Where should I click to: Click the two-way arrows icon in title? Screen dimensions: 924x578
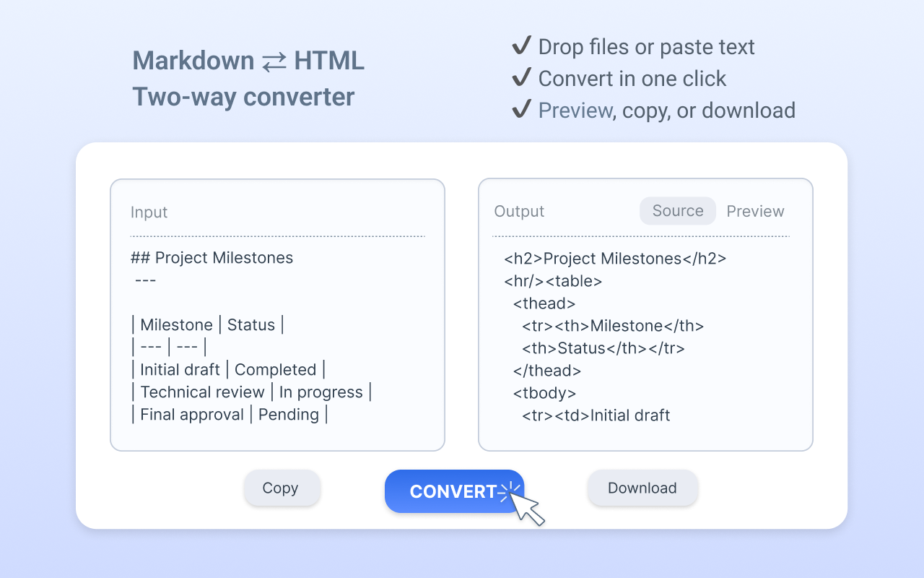274,62
